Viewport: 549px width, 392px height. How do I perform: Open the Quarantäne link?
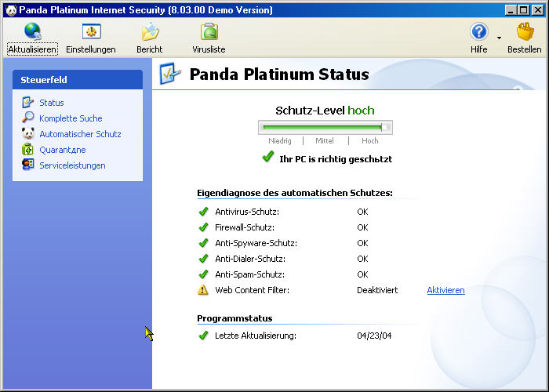pos(62,150)
